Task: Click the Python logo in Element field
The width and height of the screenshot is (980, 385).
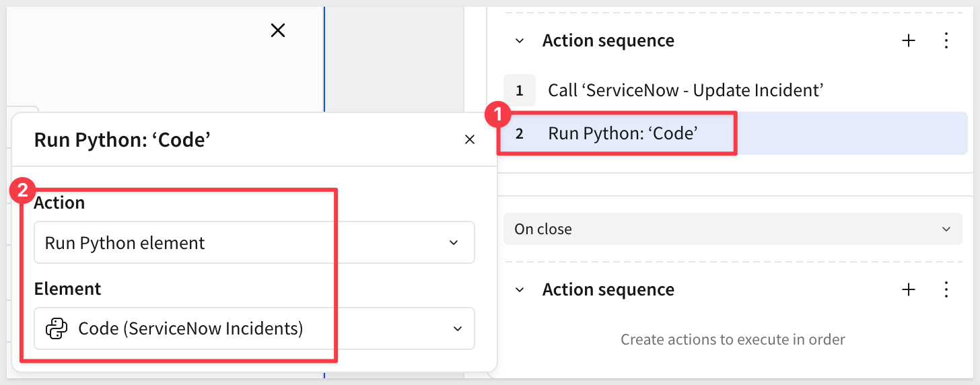Action: 57,328
